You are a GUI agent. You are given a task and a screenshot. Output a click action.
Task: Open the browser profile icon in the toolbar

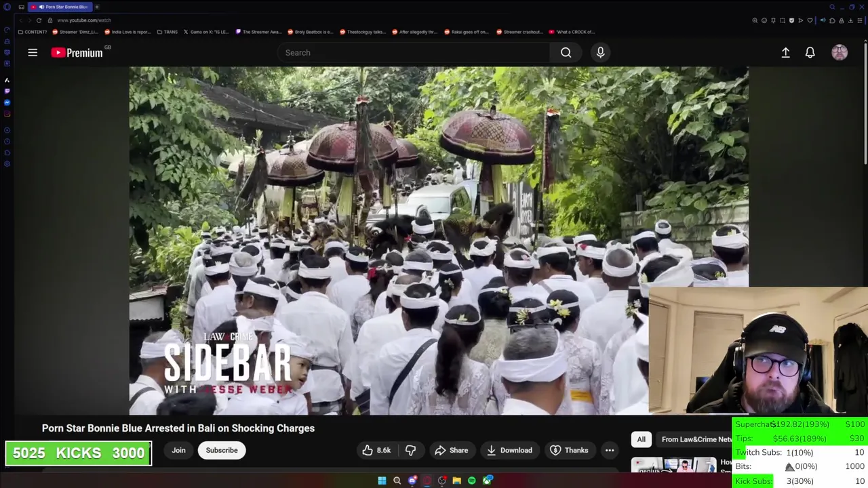coord(842,20)
